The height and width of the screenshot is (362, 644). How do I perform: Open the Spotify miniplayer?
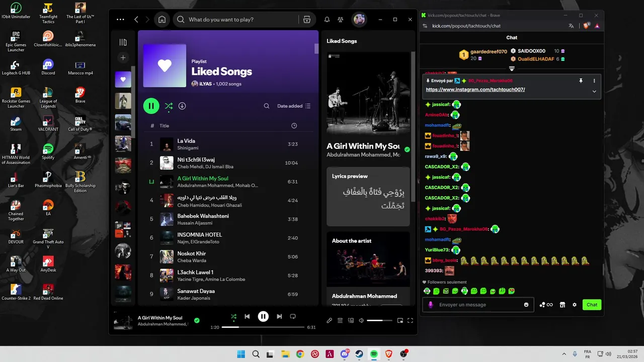(400, 320)
